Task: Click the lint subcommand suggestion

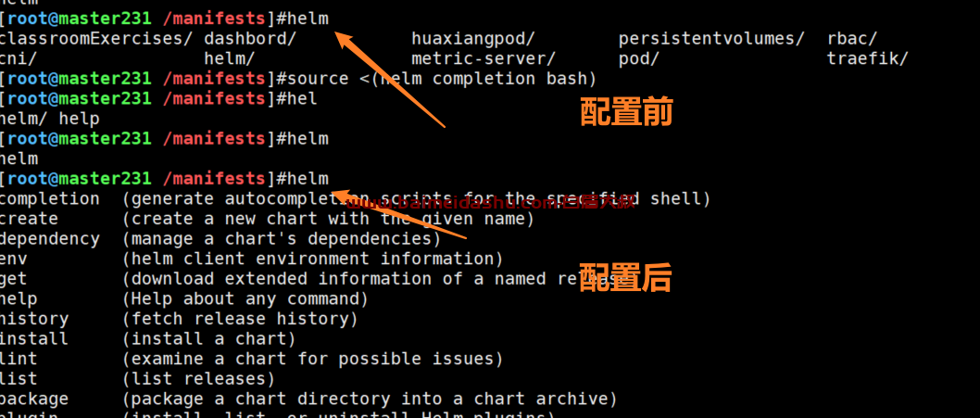Action: 19,360
